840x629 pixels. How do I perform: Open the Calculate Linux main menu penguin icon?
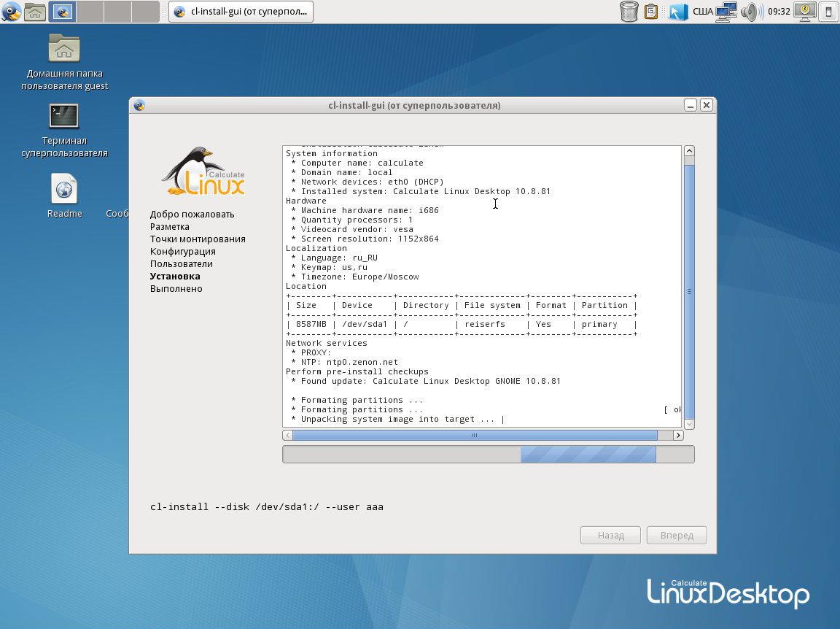(11, 11)
